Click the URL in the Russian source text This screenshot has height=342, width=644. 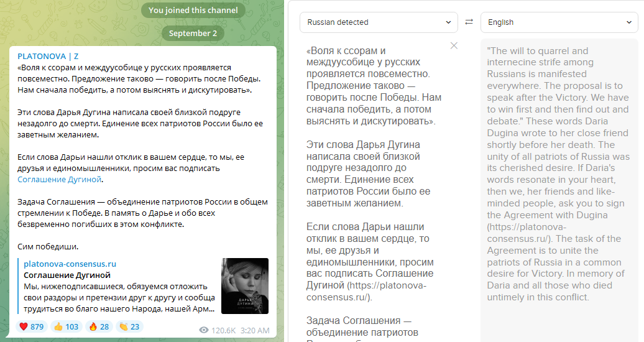(367, 291)
